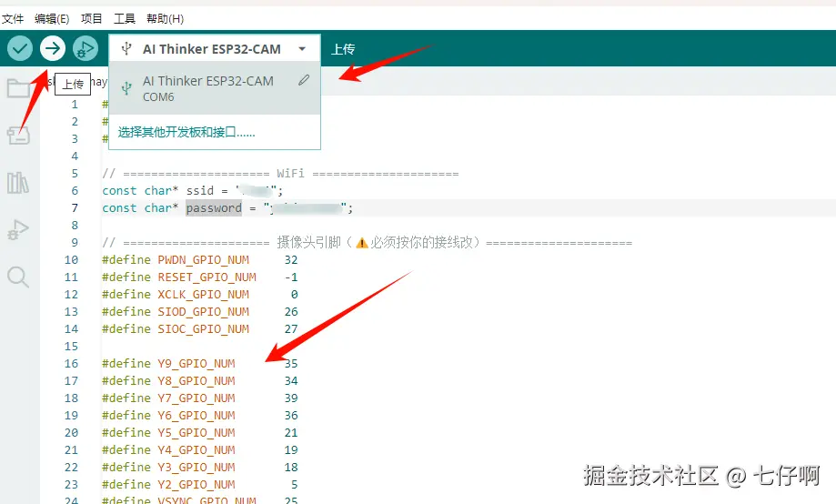836x504 pixels.
Task: Open the 文件 menu
Action: (12, 19)
